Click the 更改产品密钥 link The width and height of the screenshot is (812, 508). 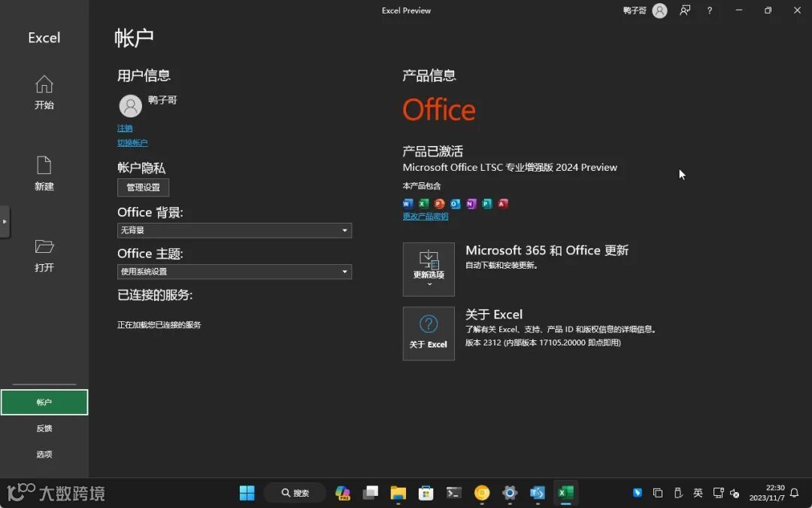[426, 216]
